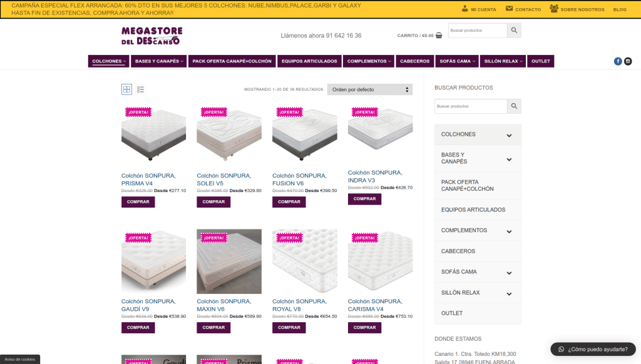Expand Sillón Relax sidebar category
Screen dimensions: 641x364
[509, 294]
